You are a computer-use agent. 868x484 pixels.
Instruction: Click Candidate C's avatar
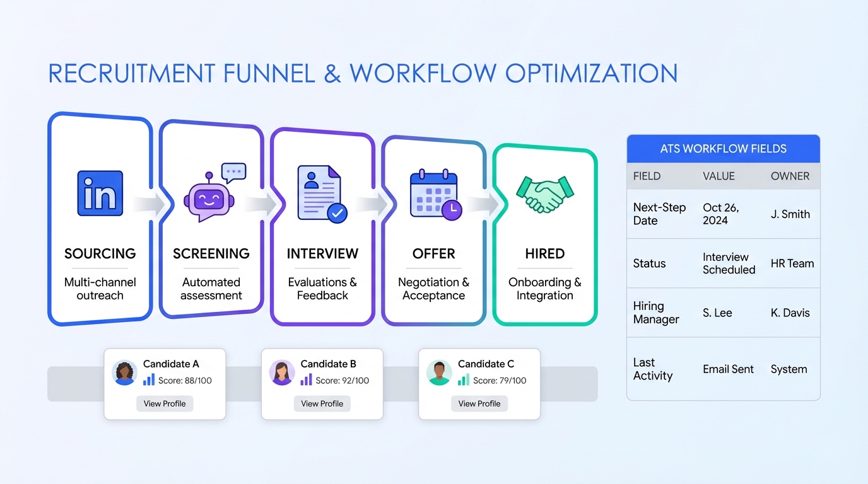click(439, 372)
